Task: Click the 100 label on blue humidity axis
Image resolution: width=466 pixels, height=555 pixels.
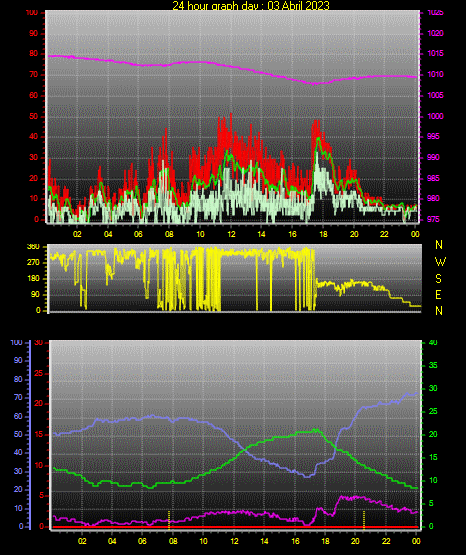Action: [16, 343]
